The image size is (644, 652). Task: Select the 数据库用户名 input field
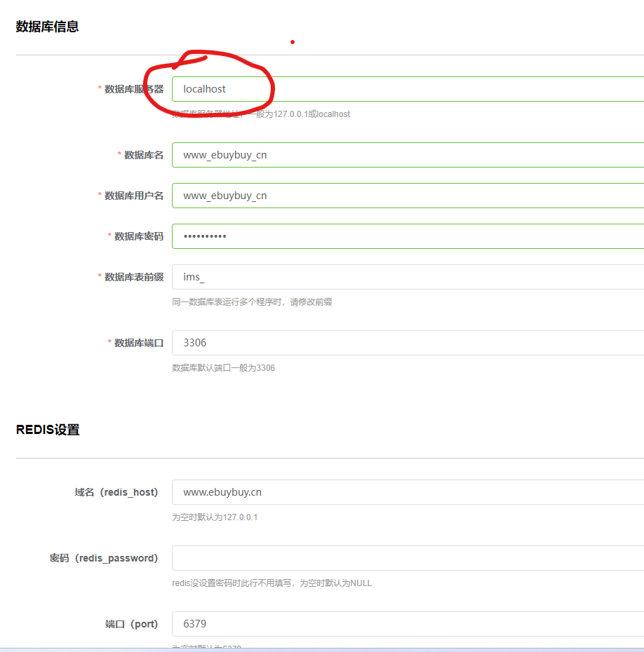pyautogui.click(x=408, y=196)
